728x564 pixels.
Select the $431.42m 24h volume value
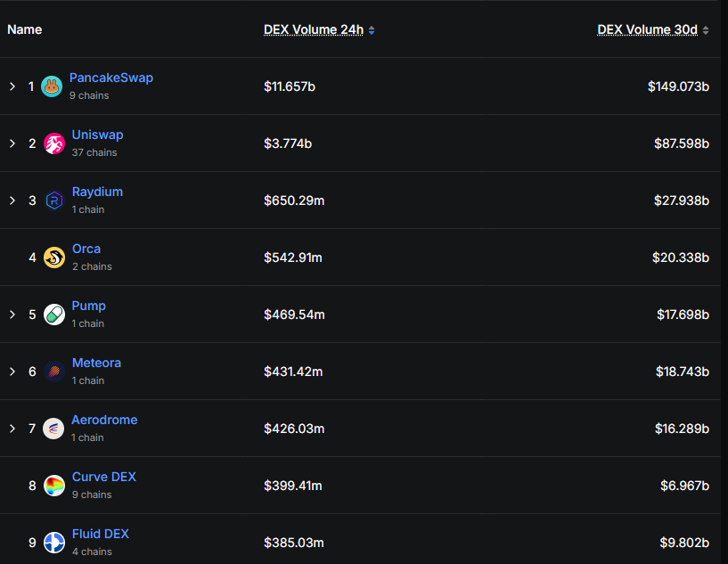[293, 372]
